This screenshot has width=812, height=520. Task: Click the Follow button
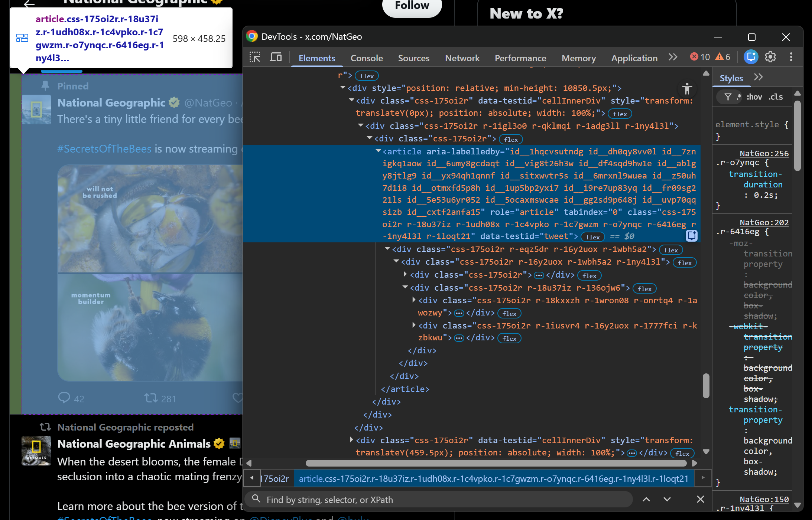pyautogui.click(x=412, y=6)
